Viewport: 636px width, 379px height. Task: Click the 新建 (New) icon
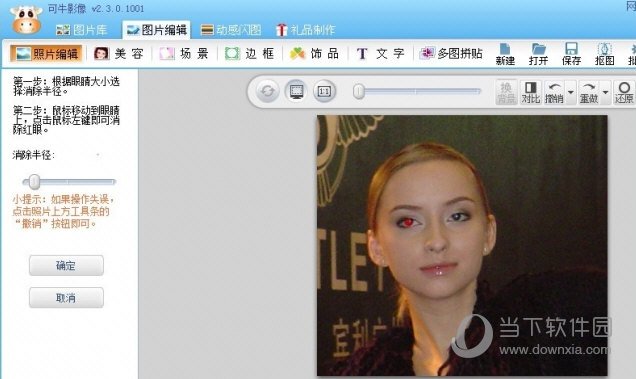click(x=505, y=54)
